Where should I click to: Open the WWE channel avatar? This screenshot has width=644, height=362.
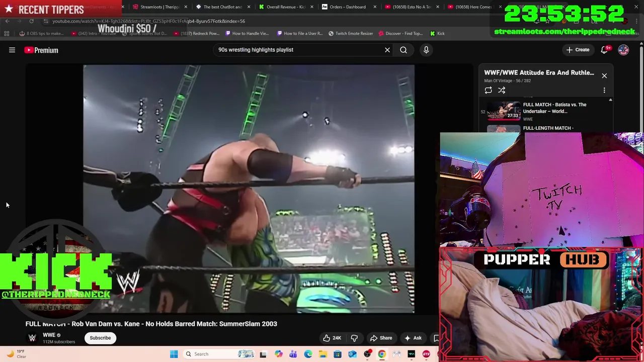(32, 338)
